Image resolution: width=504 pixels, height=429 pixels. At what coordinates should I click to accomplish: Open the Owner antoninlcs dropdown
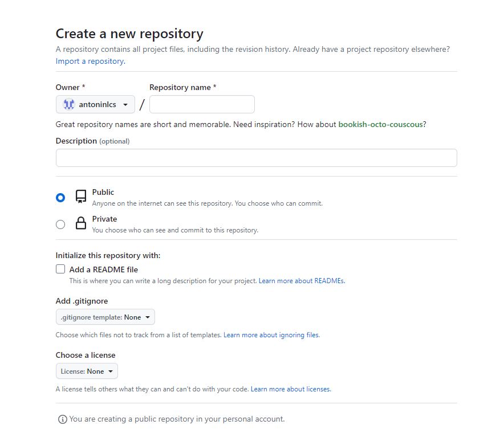tap(95, 105)
